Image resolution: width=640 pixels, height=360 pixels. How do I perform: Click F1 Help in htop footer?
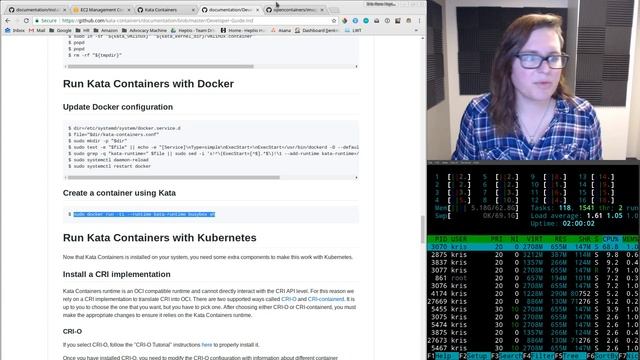click(443, 356)
